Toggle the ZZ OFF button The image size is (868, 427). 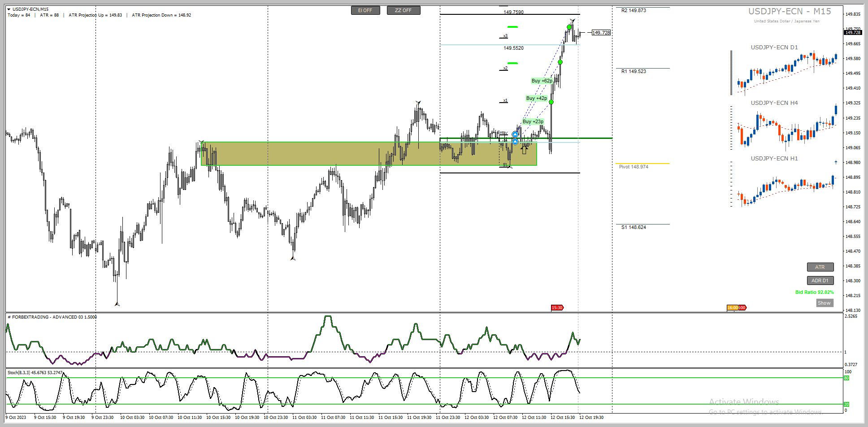tap(404, 10)
